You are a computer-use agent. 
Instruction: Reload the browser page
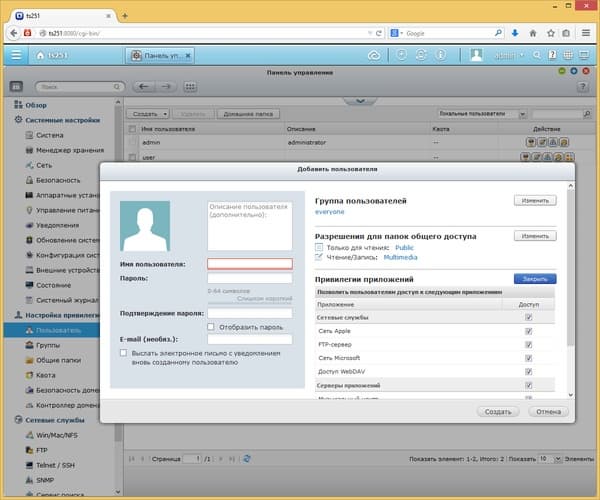pyautogui.click(x=379, y=33)
